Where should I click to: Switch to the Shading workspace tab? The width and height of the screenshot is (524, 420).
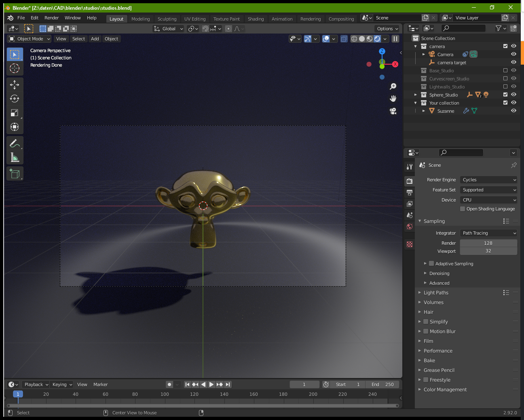(256, 19)
